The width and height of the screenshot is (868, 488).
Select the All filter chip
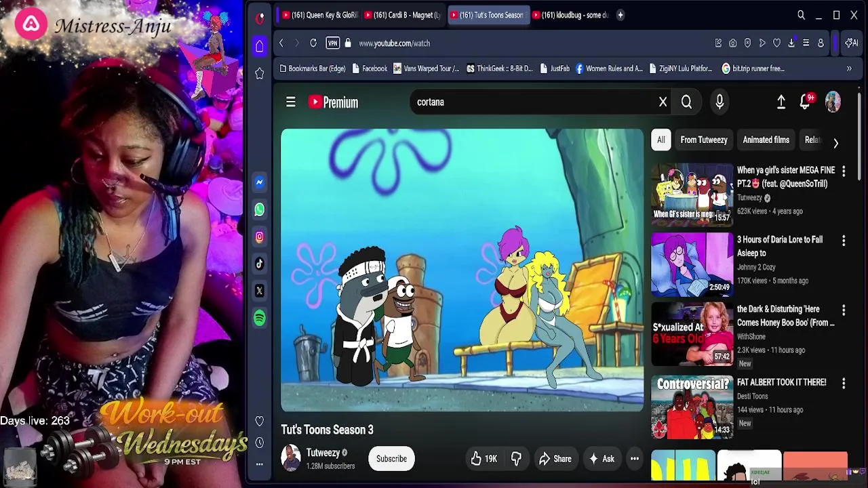[661, 140]
